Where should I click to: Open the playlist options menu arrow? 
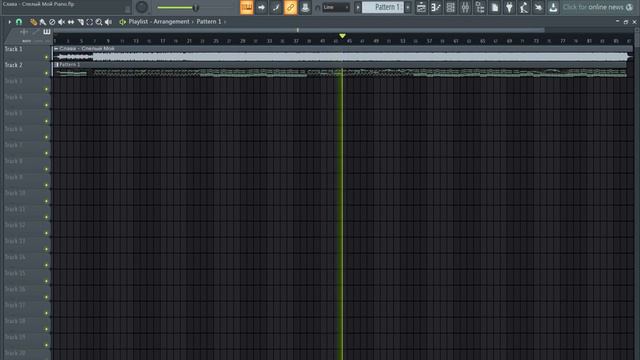[x=9, y=22]
